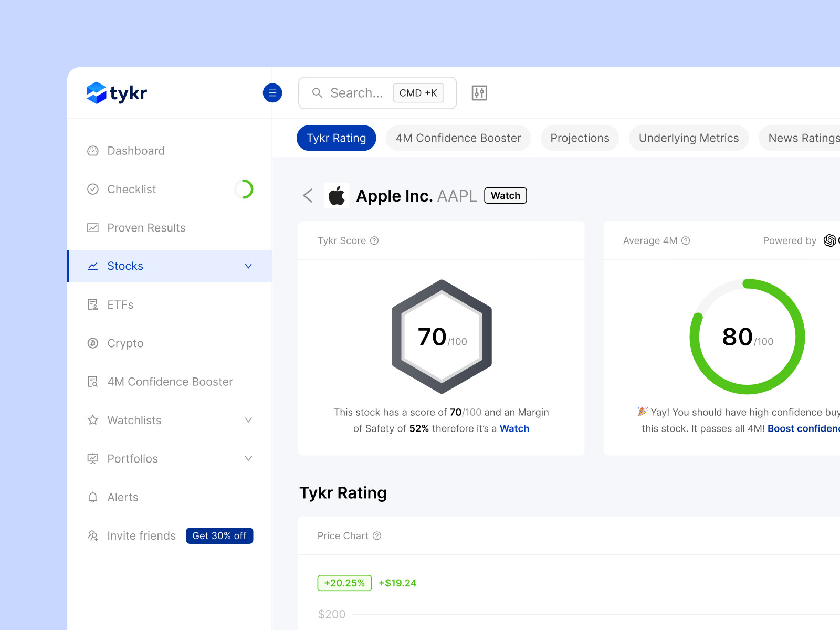Focus the Search input field

377,93
